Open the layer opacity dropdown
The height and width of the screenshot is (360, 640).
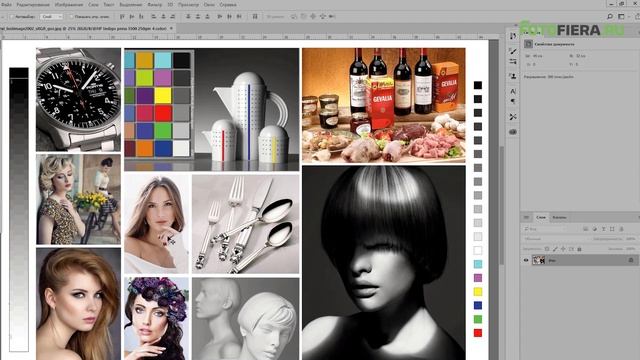631,239
